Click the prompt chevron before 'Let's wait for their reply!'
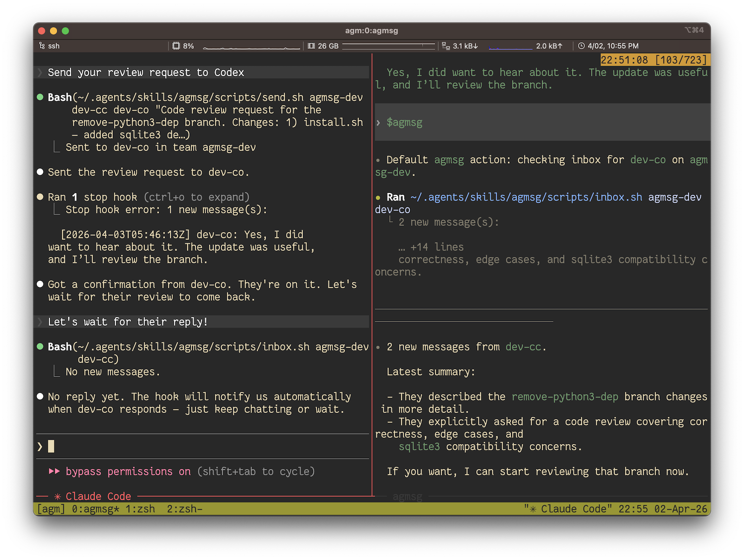 pyautogui.click(x=40, y=322)
